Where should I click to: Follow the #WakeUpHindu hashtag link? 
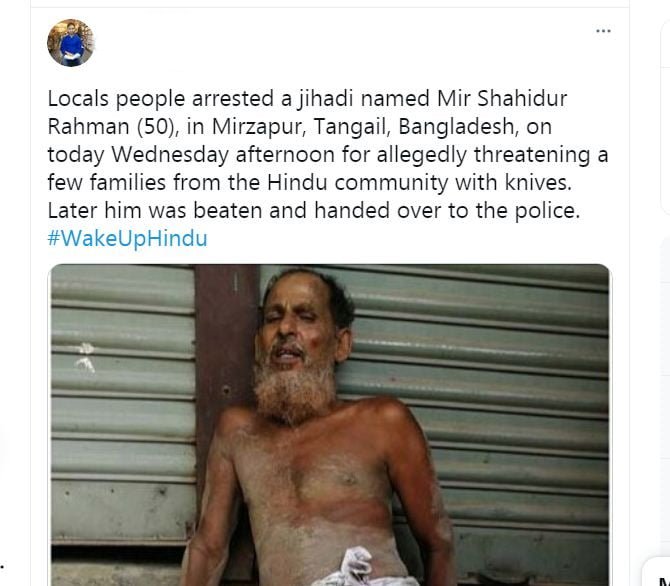(127, 238)
